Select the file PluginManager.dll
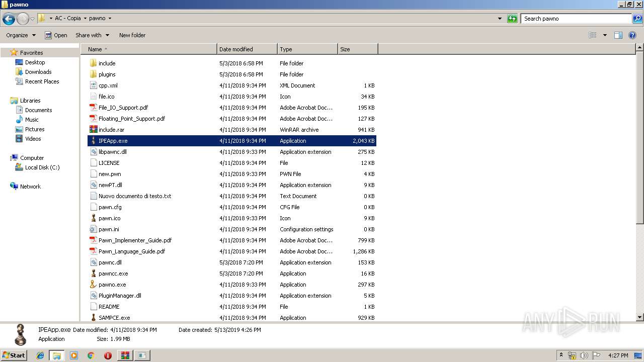The width and height of the screenshot is (644, 362). 120,296
